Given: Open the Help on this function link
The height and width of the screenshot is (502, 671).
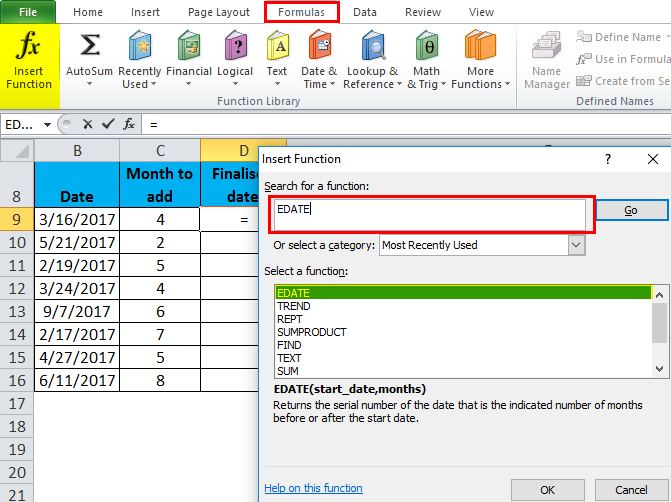Looking at the screenshot, I should click(313, 488).
